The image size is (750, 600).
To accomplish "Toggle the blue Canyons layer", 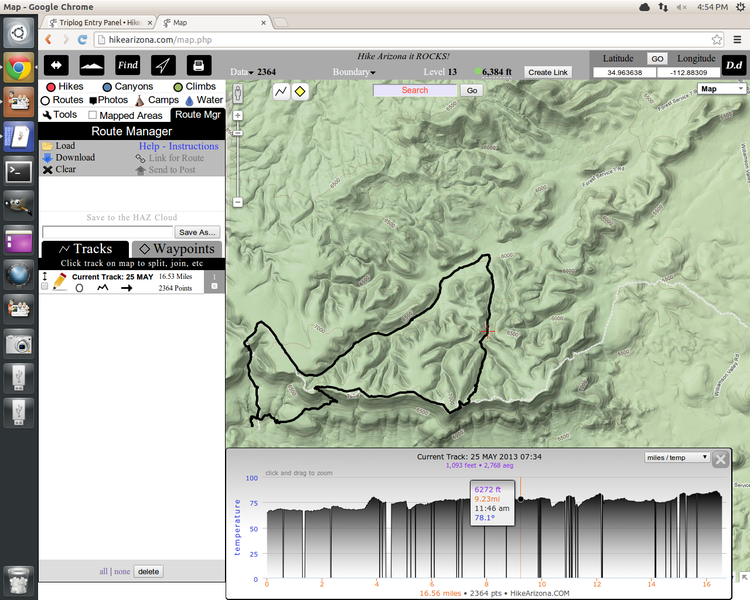I will point(128,87).
